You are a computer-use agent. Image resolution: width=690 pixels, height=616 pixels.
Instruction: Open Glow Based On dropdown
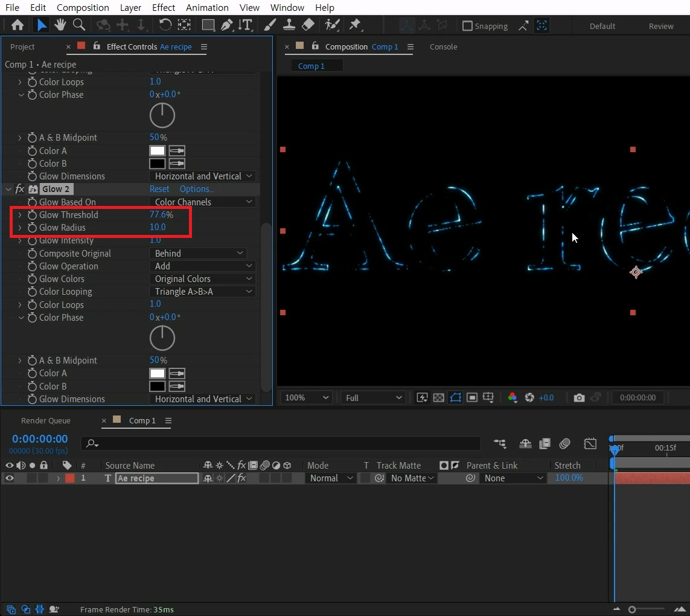click(x=203, y=202)
